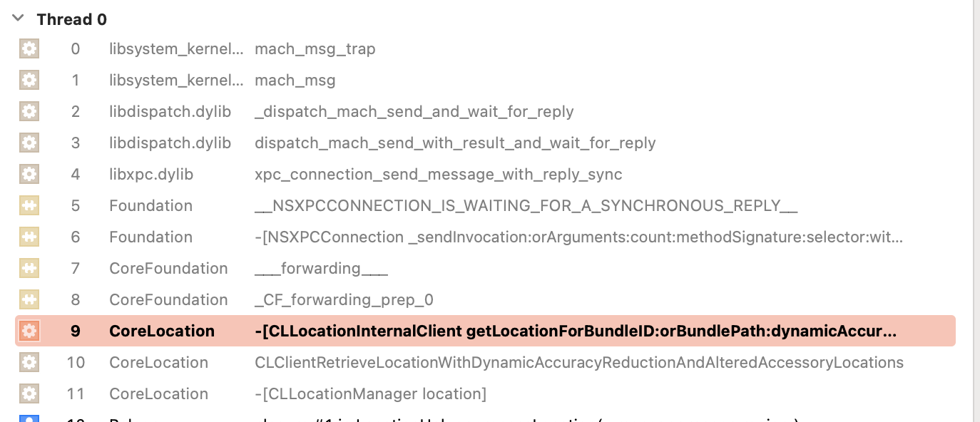Viewport: 980px width, 422px height.
Task: Click CoreLocation module name in frame 11
Action: coord(159,394)
